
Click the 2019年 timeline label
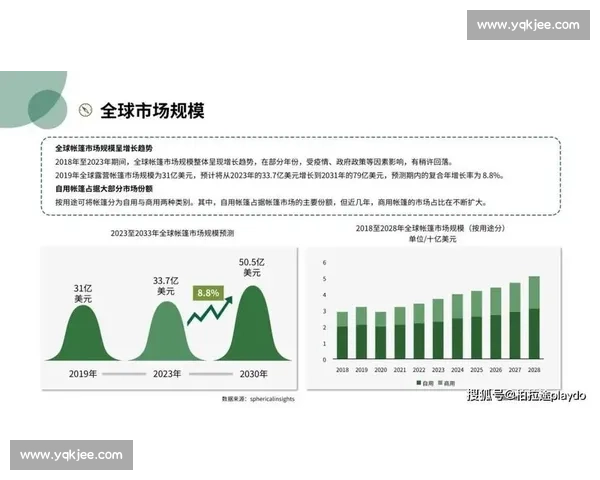pos(83,374)
